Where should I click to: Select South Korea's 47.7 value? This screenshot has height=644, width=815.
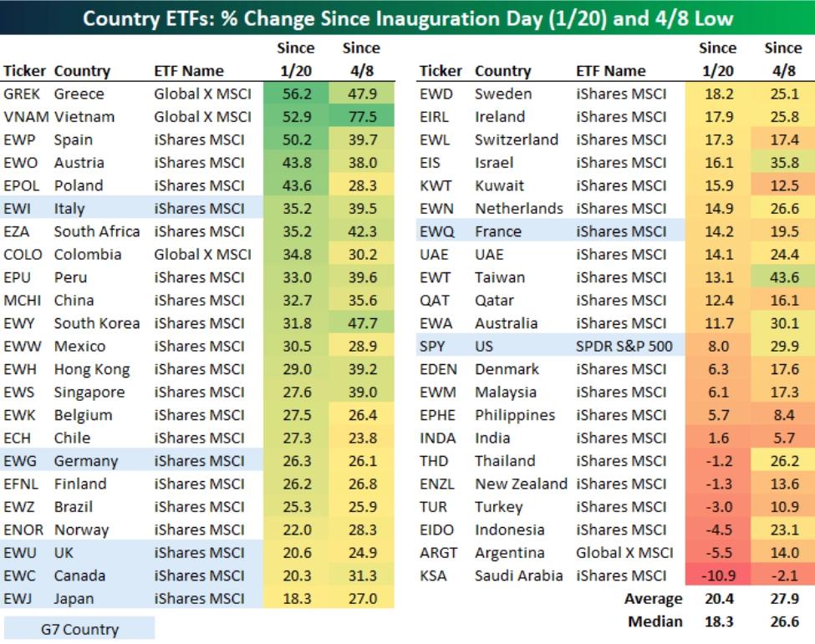(x=362, y=323)
